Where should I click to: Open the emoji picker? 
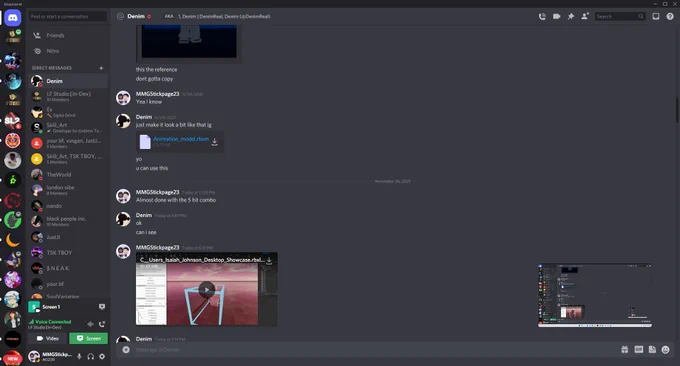point(665,350)
